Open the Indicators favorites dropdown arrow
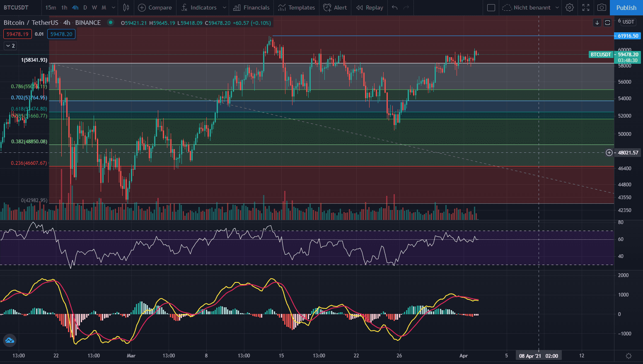 224,7
